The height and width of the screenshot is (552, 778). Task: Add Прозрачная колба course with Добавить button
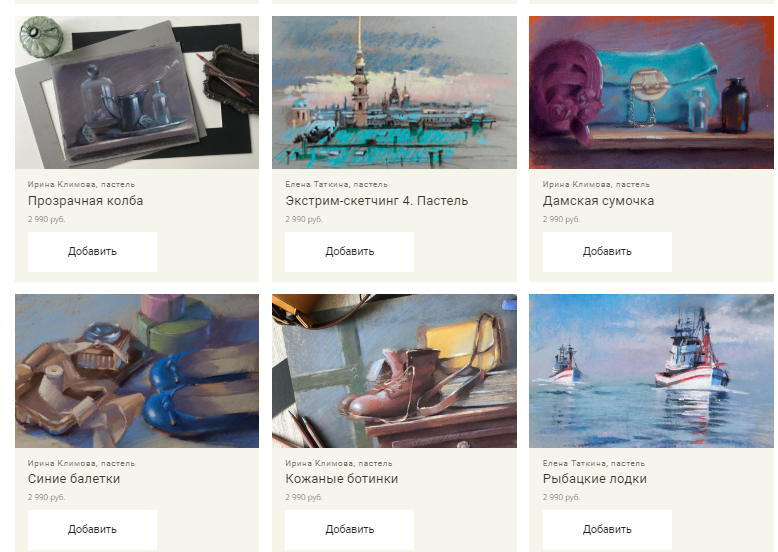click(92, 251)
